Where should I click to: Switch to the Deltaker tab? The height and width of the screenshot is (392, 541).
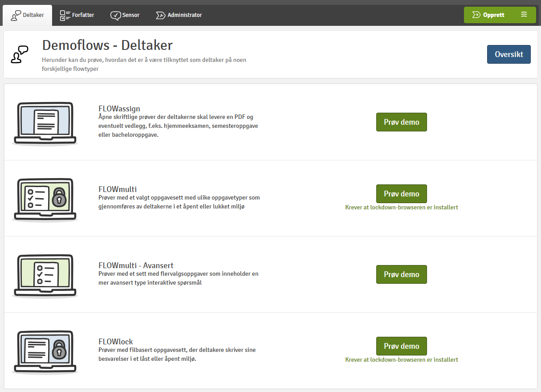(x=28, y=15)
